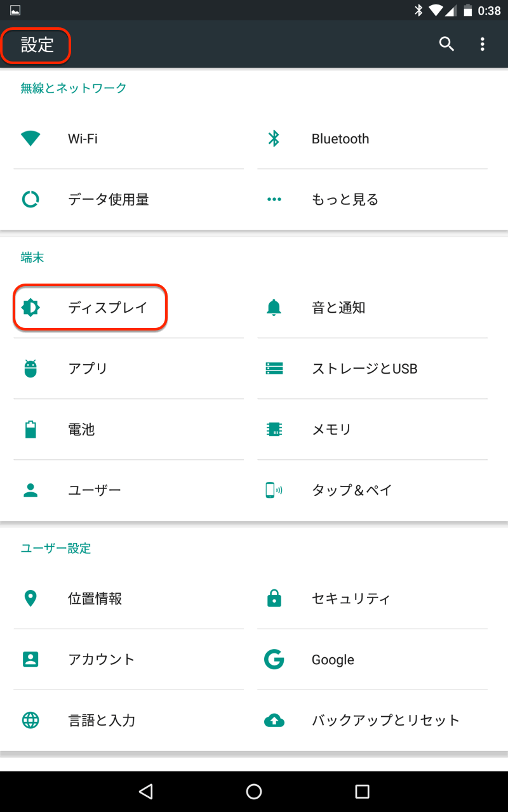508x812 pixels.
Task: Tap the lock icon for セキュリティ
Action: tap(274, 598)
